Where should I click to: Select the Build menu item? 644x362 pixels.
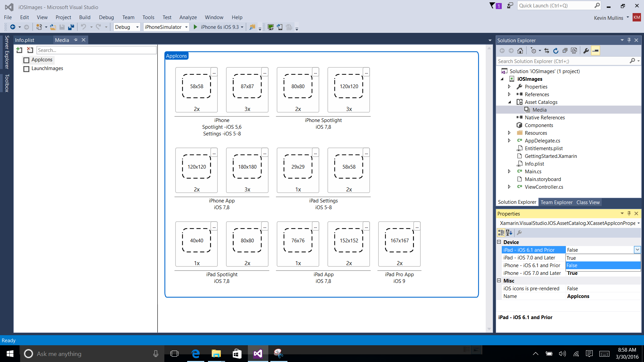pos(85,17)
